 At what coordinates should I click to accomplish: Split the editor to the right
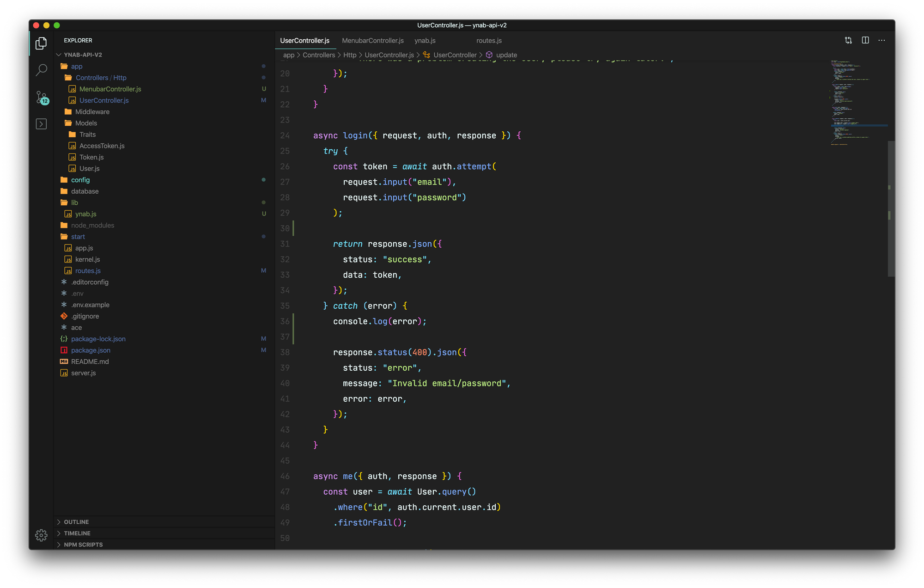coord(865,40)
